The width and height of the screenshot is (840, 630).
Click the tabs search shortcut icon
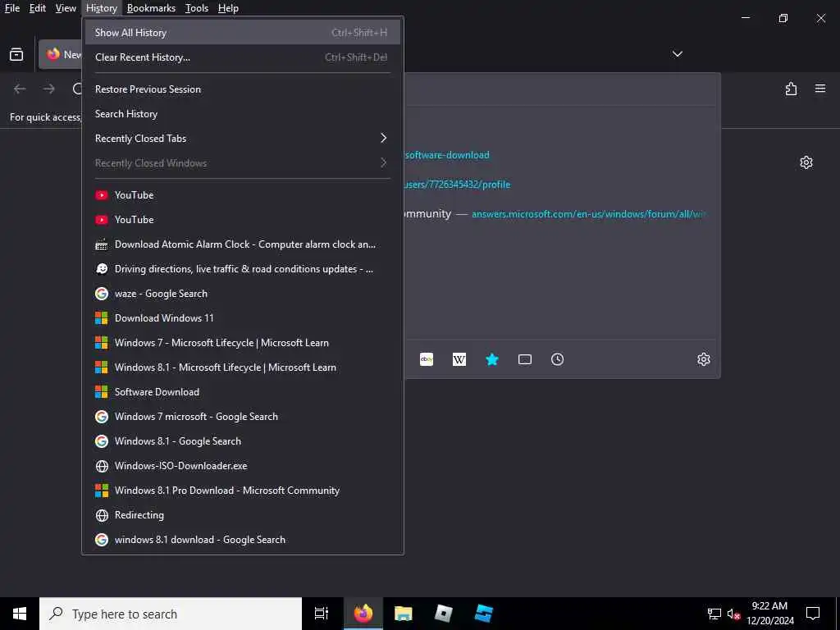[x=525, y=359]
